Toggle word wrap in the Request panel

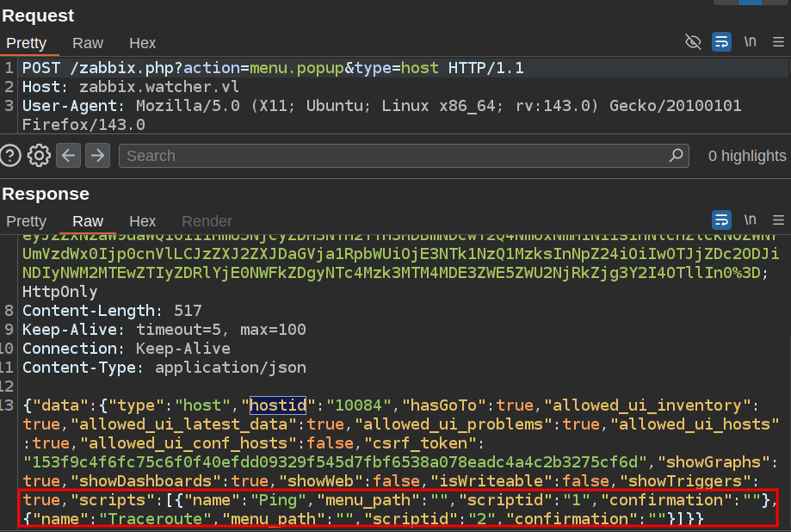(x=721, y=41)
